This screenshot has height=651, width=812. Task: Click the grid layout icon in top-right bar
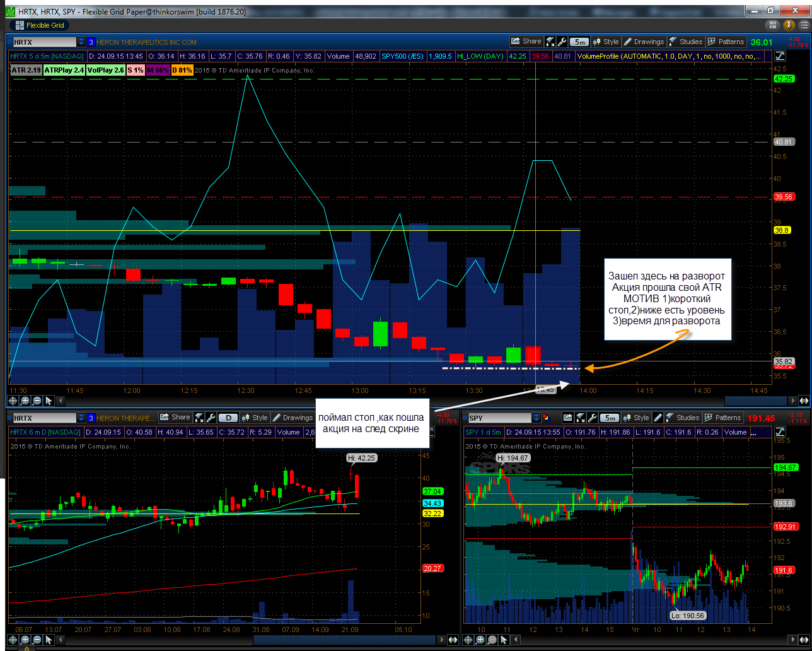point(774,25)
